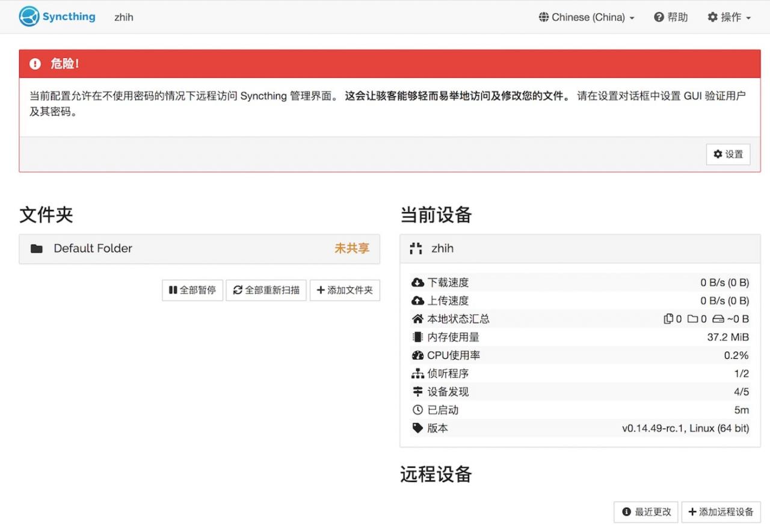Click the 添加远程设备 add remote device button
Viewport: 770px width, 532px height.
click(x=721, y=512)
